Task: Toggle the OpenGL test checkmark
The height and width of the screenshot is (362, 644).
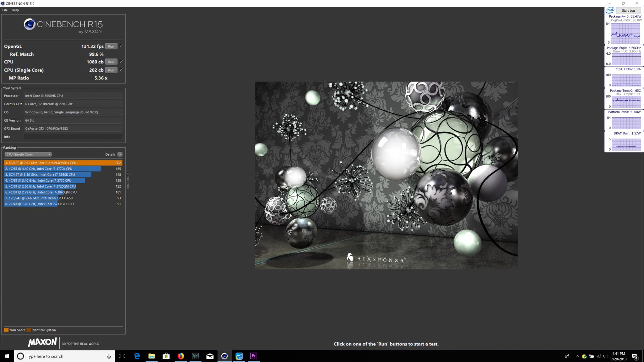Action: (121, 46)
